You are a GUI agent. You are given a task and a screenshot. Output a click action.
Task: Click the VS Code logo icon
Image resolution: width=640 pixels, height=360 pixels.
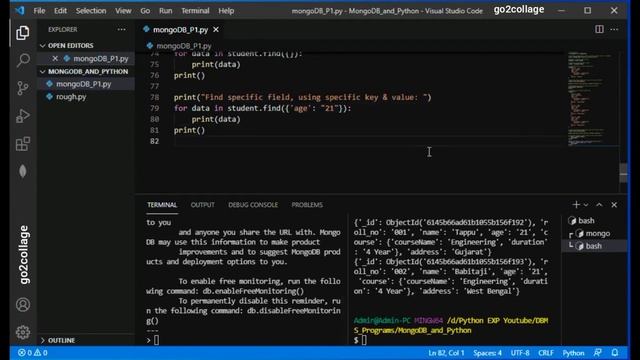20,11
